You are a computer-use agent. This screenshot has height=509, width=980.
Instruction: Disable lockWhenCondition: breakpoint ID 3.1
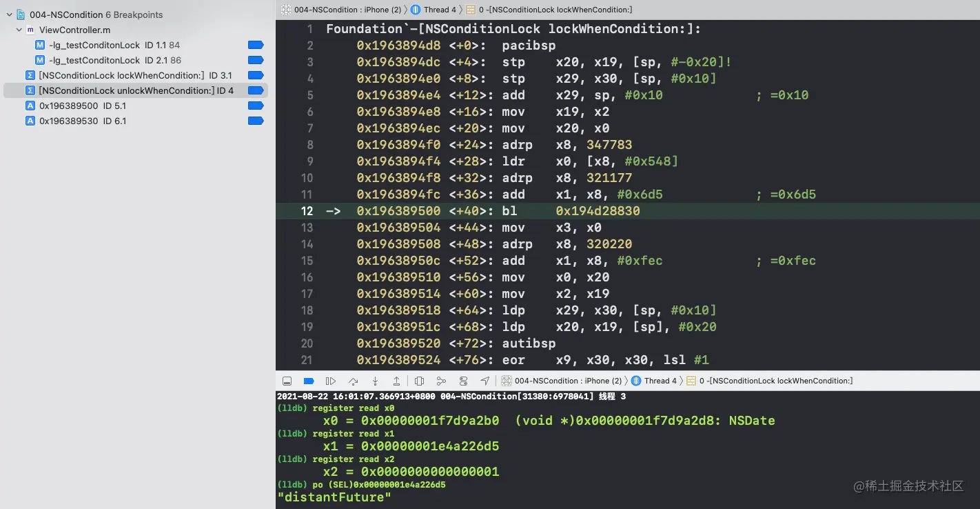[x=256, y=75]
